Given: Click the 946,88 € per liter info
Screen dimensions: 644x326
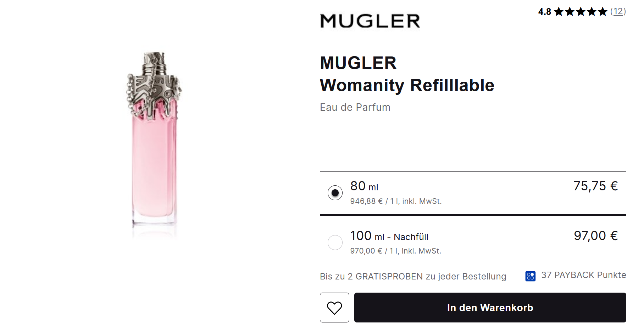Looking at the screenshot, I should point(396,201).
